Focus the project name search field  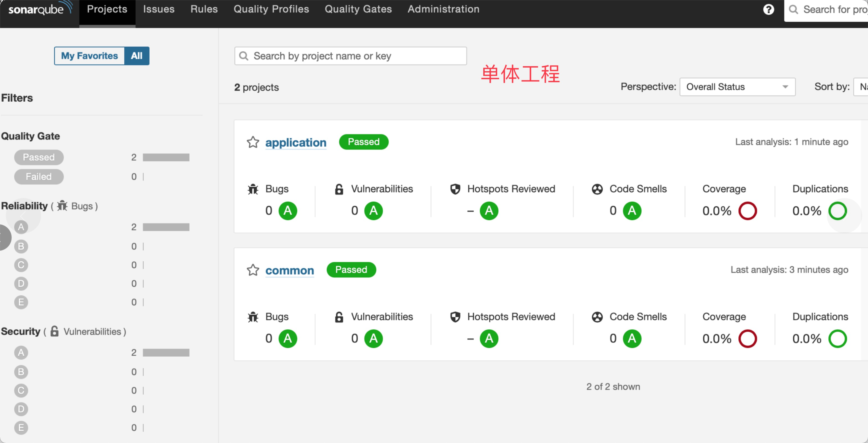[x=350, y=56]
